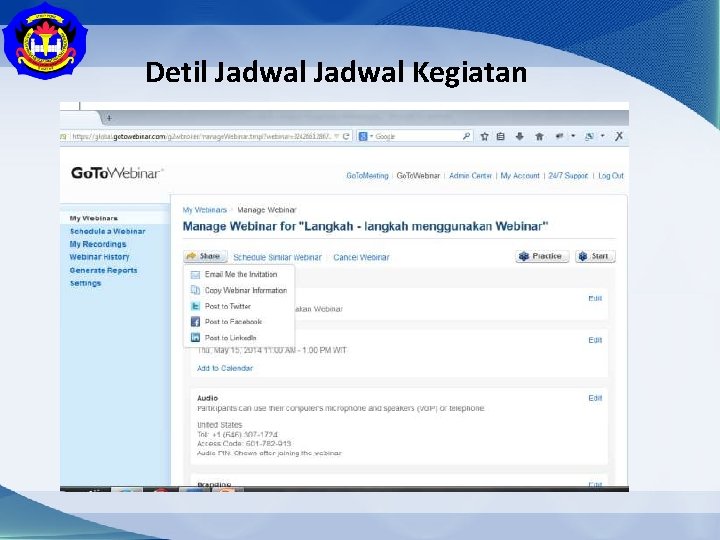Click the Practice button
720x540 pixels.
tap(542, 256)
